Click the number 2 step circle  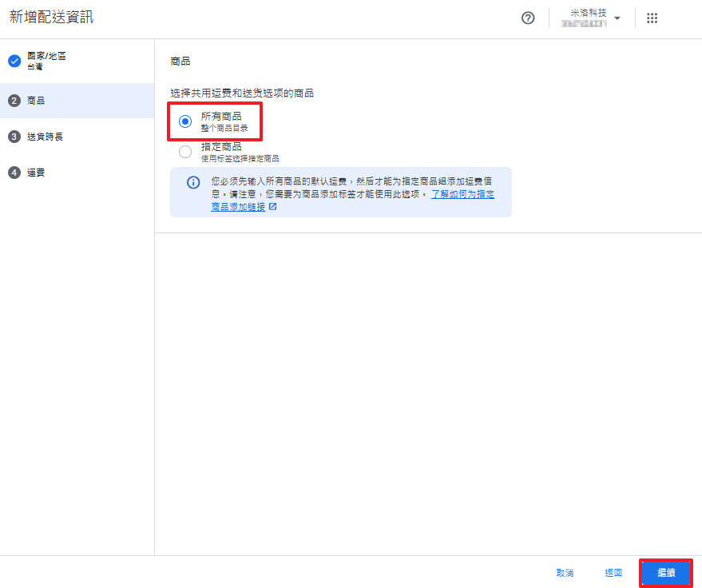[14, 101]
